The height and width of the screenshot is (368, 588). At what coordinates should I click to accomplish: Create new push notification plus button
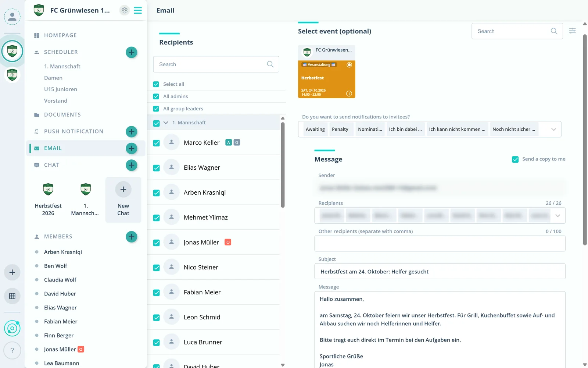coord(131,131)
